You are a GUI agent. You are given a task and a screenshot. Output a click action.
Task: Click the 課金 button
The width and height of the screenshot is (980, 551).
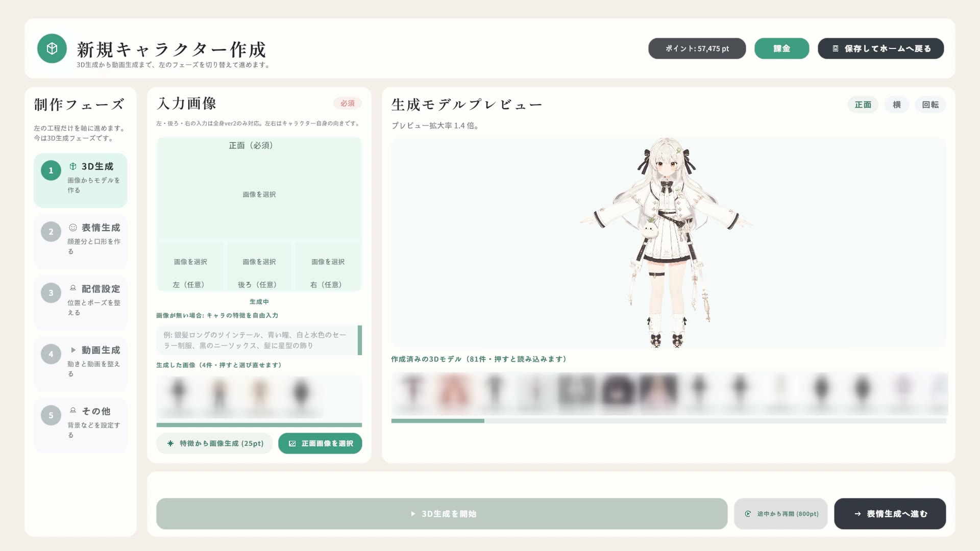point(781,48)
